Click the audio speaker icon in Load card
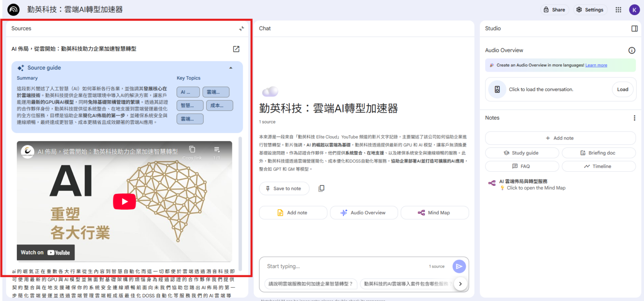 (497, 89)
